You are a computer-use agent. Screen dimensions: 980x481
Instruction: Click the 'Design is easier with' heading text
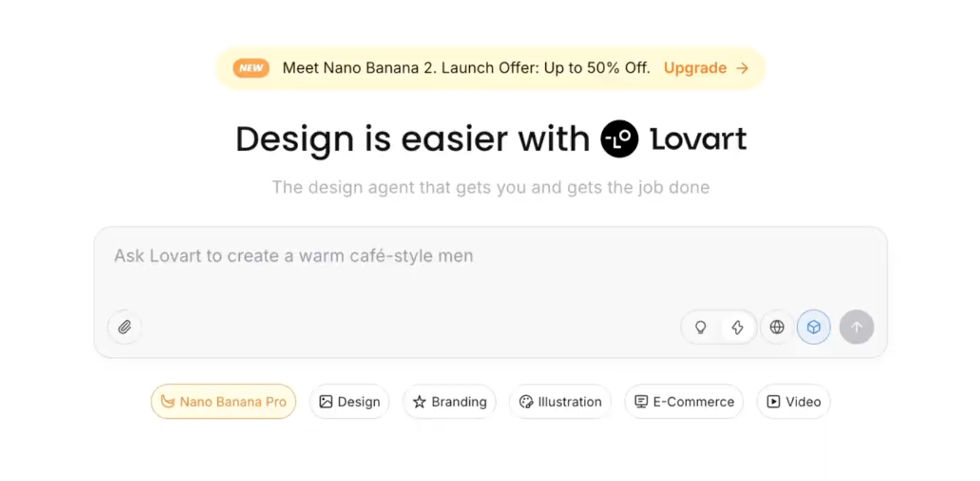click(x=413, y=140)
